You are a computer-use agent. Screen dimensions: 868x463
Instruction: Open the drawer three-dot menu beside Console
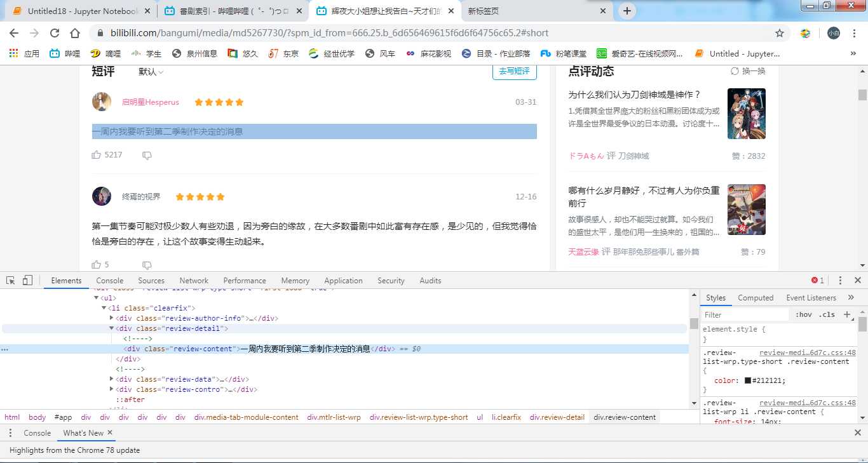[x=11, y=433]
